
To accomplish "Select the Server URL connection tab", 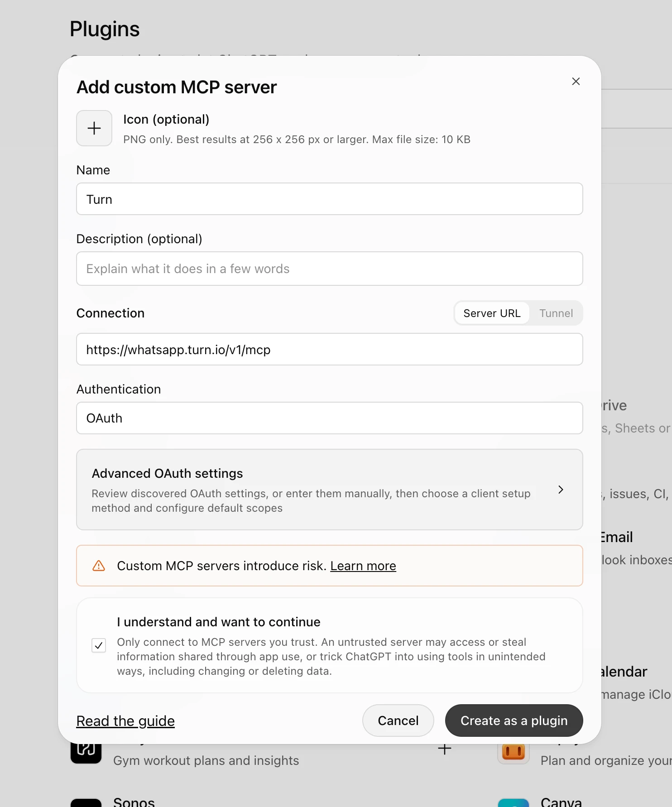I will [492, 313].
